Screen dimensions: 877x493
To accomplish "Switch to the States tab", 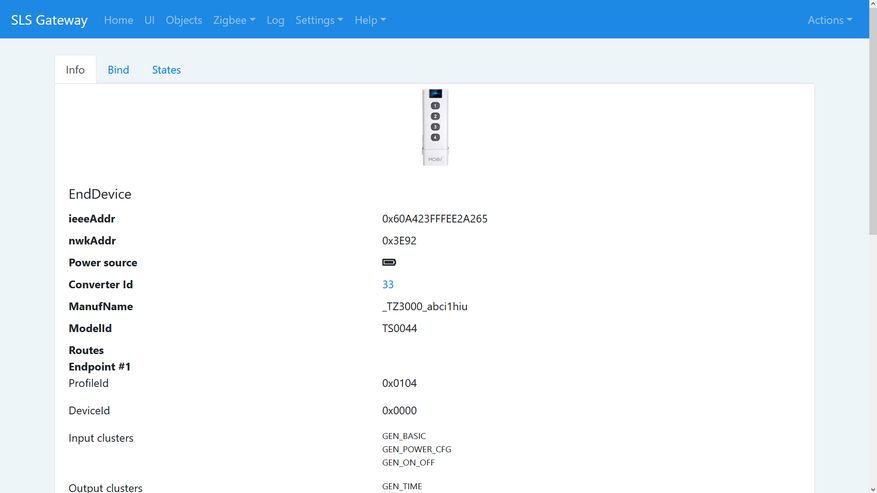I will point(166,70).
